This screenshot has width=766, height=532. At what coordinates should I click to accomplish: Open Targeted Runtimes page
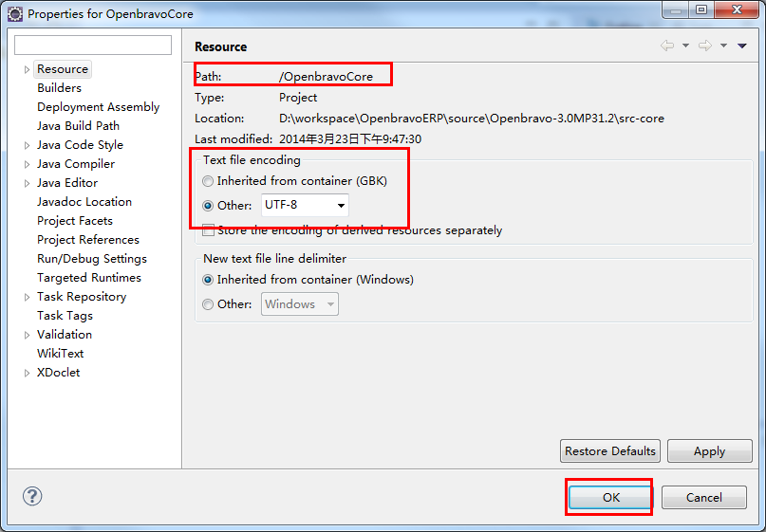(x=89, y=278)
